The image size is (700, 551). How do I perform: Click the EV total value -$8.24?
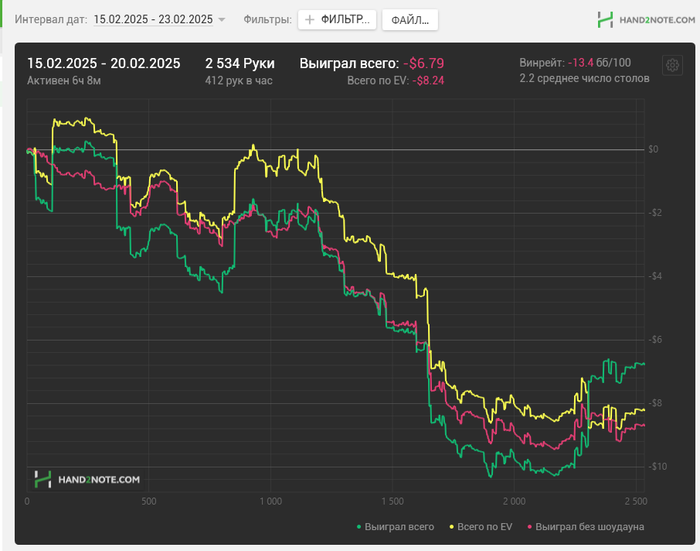(x=428, y=81)
